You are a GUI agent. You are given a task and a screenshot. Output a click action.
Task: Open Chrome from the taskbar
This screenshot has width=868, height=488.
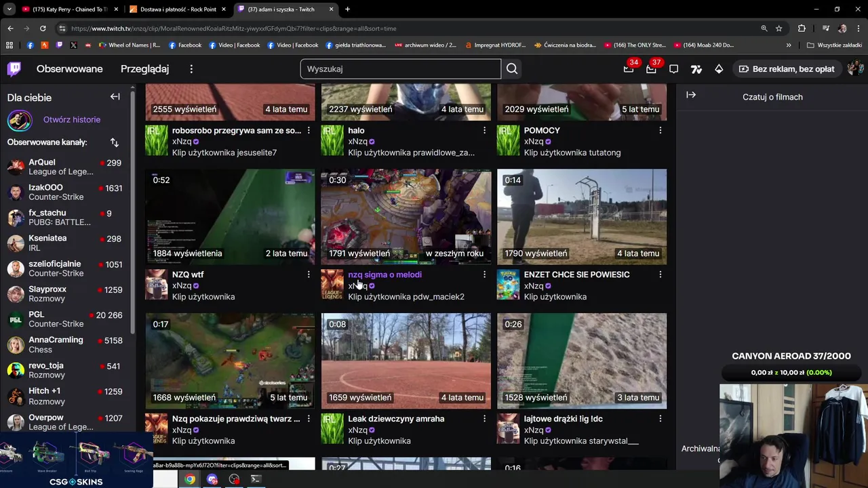[190, 479]
